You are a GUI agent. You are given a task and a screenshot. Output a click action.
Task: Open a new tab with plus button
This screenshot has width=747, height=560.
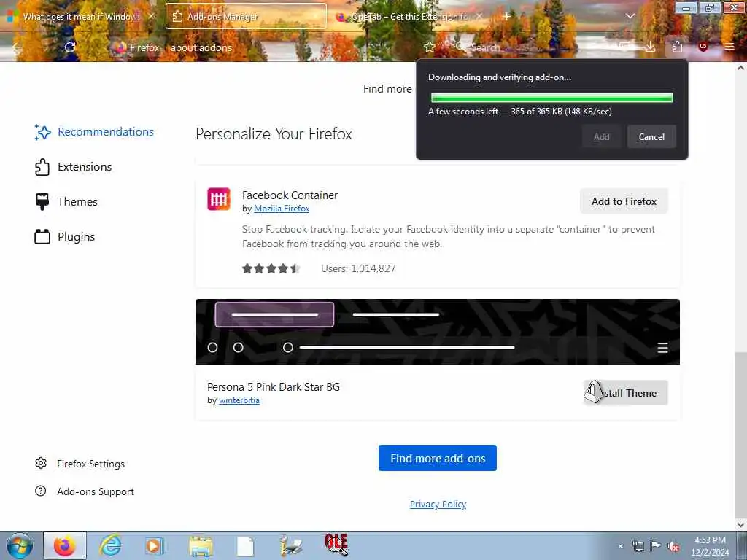507,17
